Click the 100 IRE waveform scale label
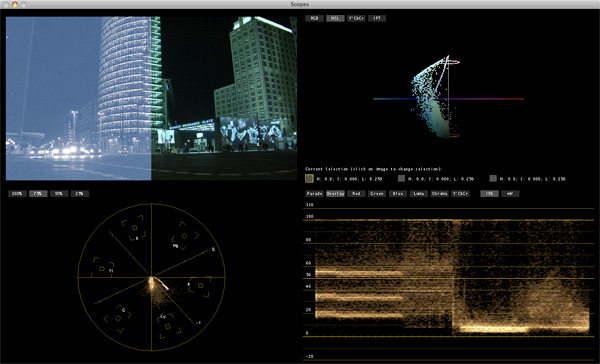 [x=309, y=217]
